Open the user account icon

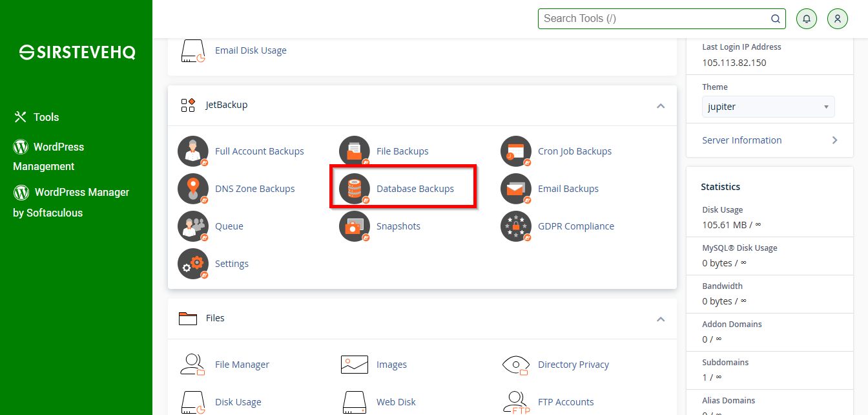[837, 19]
